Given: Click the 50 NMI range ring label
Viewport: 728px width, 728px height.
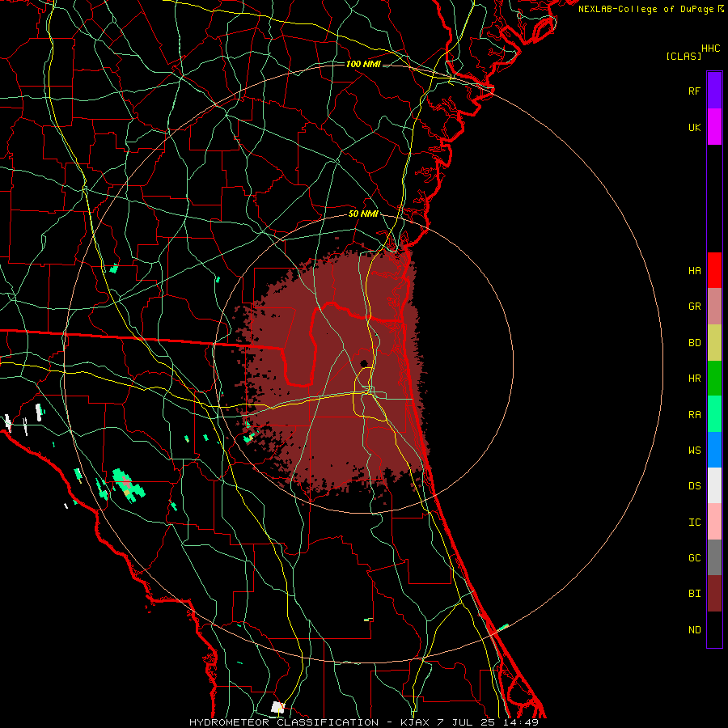Looking at the screenshot, I should pyautogui.click(x=363, y=214).
